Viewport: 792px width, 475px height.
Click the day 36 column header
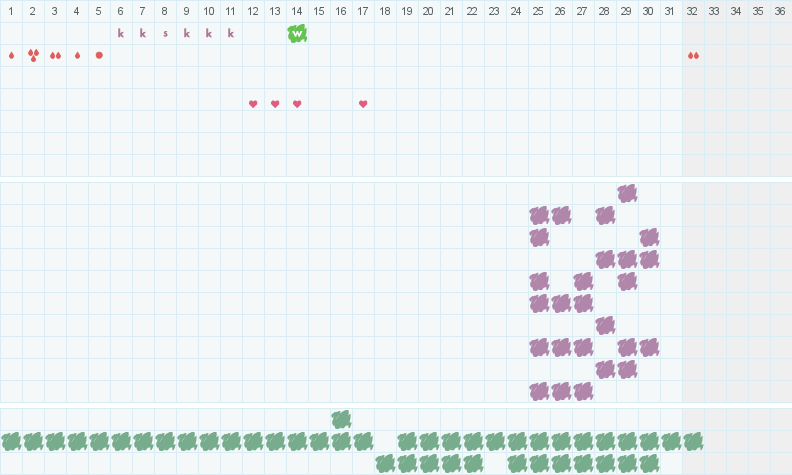[x=781, y=11]
